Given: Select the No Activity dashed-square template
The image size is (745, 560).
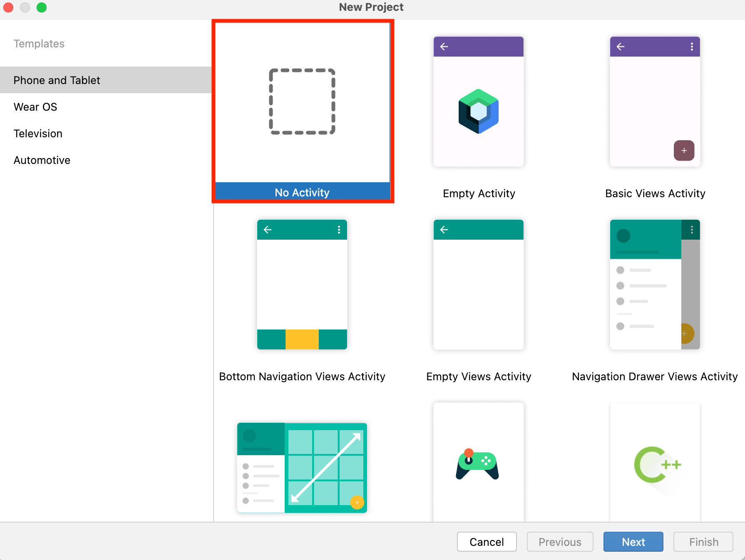Looking at the screenshot, I should point(302,102).
